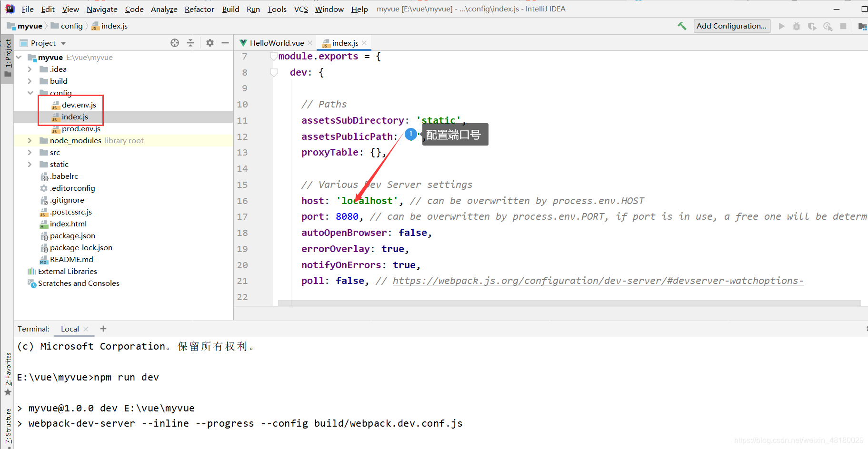
Task: Collapse the myvue root folder
Action: pos(19,57)
